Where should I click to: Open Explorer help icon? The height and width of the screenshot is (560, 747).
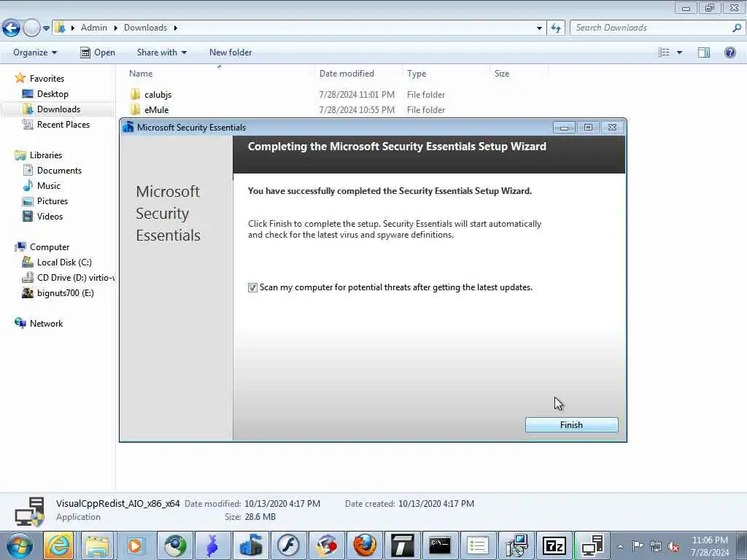click(729, 52)
